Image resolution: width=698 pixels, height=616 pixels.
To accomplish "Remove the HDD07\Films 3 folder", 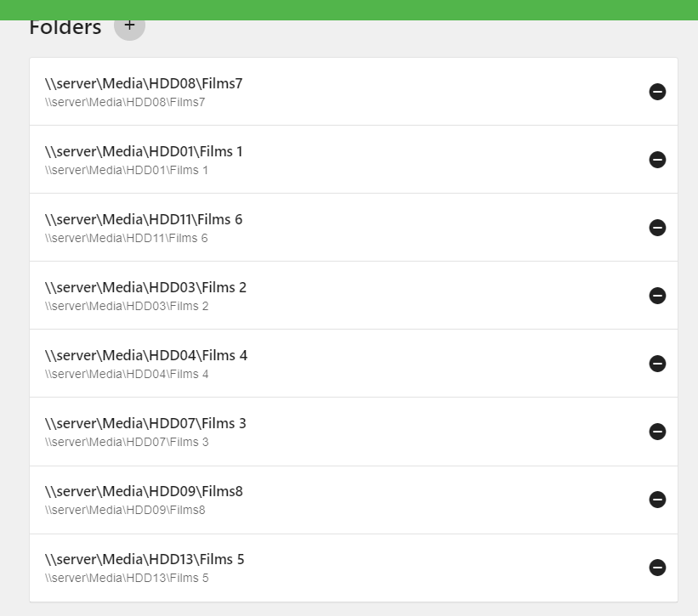I will pyautogui.click(x=657, y=432).
